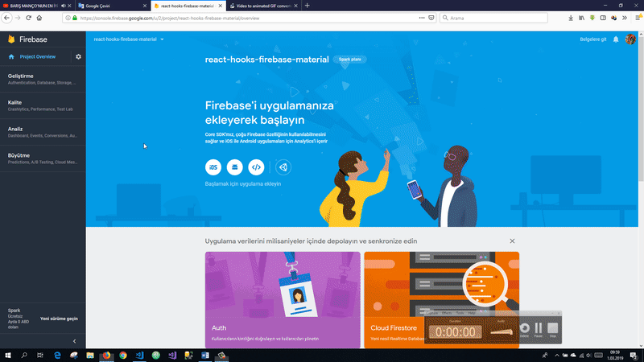Go to browser home page
Viewport: 644px width, 362px height.
coord(39,18)
